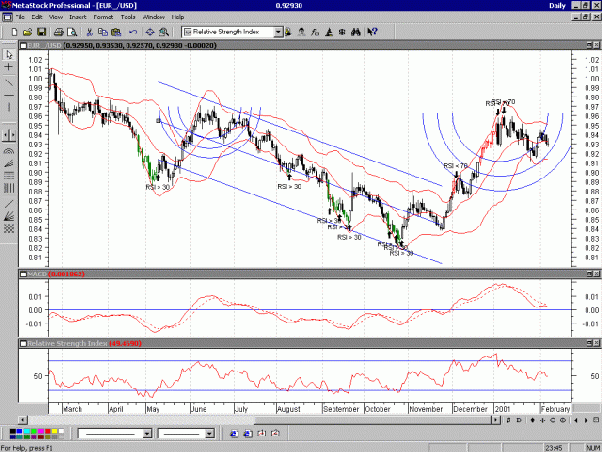Click the 'For help, press F1' status text

click(x=26, y=448)
